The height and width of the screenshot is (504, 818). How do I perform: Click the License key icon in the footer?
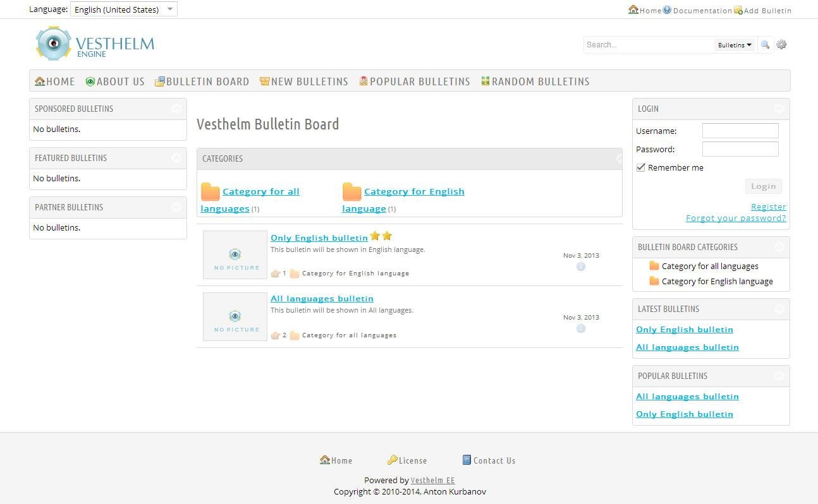[393, 460]
